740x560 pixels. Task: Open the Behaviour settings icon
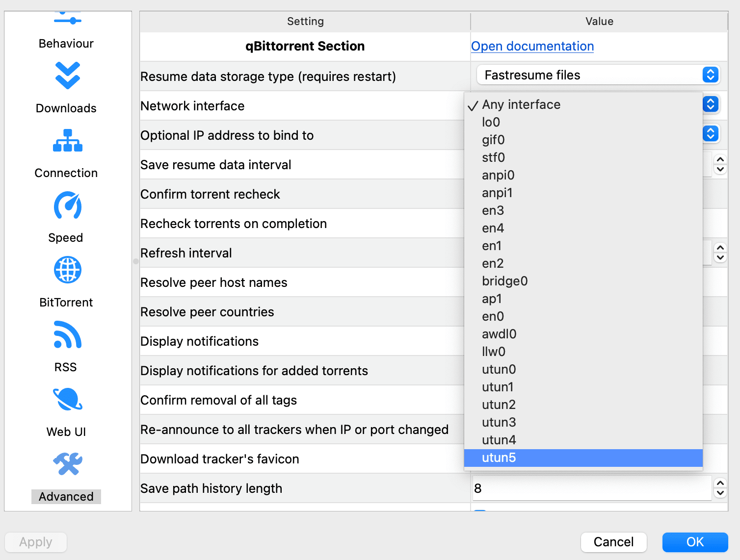point(68,19)
